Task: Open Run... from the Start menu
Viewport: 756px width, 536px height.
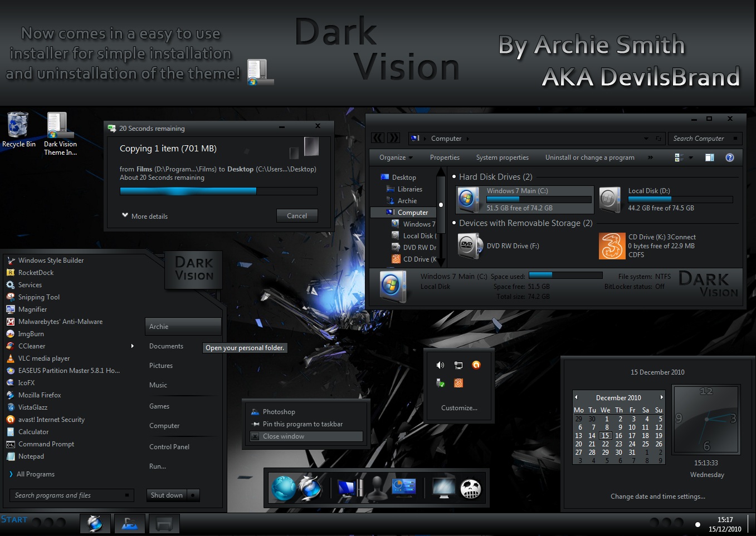Action: tap(158, 466)
